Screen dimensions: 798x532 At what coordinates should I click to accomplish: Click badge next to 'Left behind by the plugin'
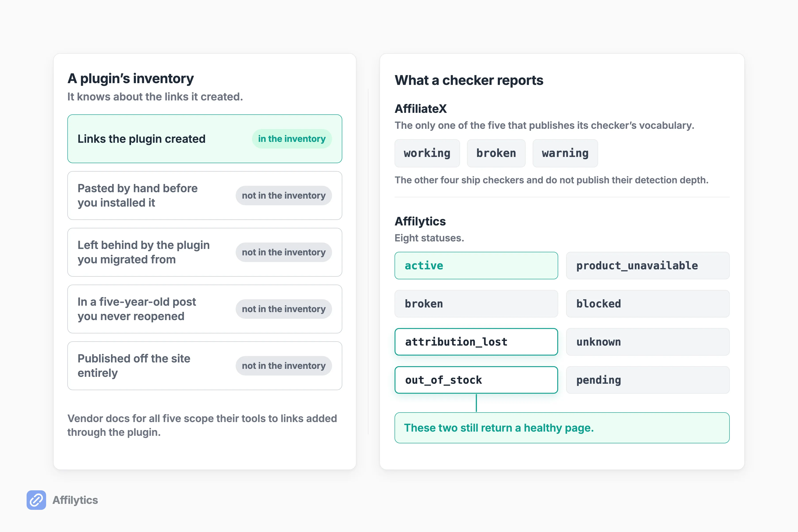click(284, 252)
